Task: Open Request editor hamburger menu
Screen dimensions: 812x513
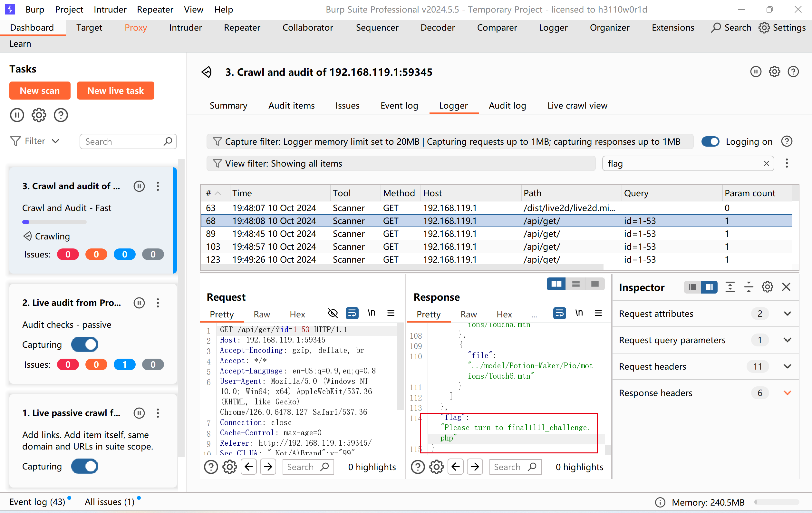Action: coord(391,313)
